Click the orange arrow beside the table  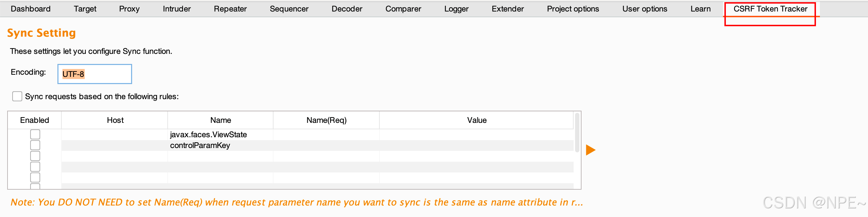point(591,150)
